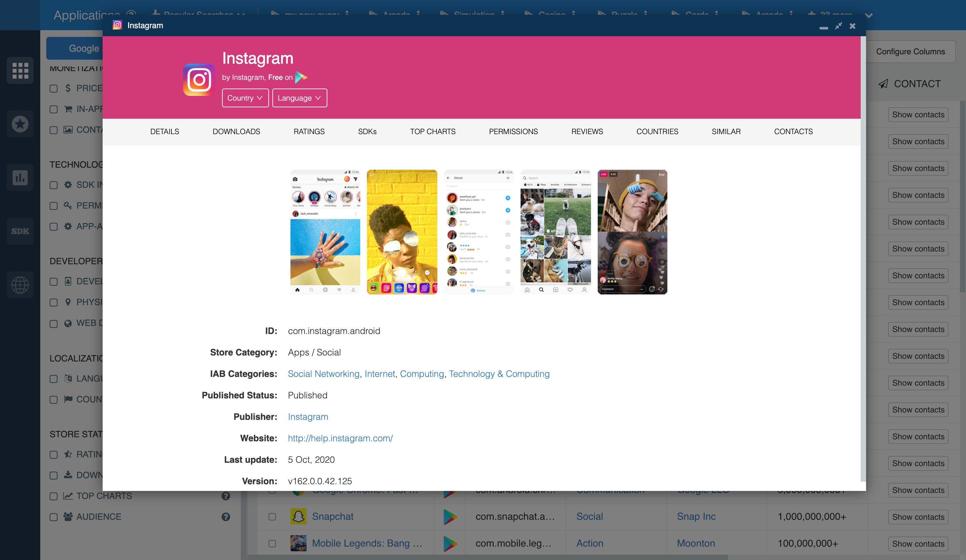
Task: Click the Instagram dialog vertical scrollbar
Action: pos(863,259)
